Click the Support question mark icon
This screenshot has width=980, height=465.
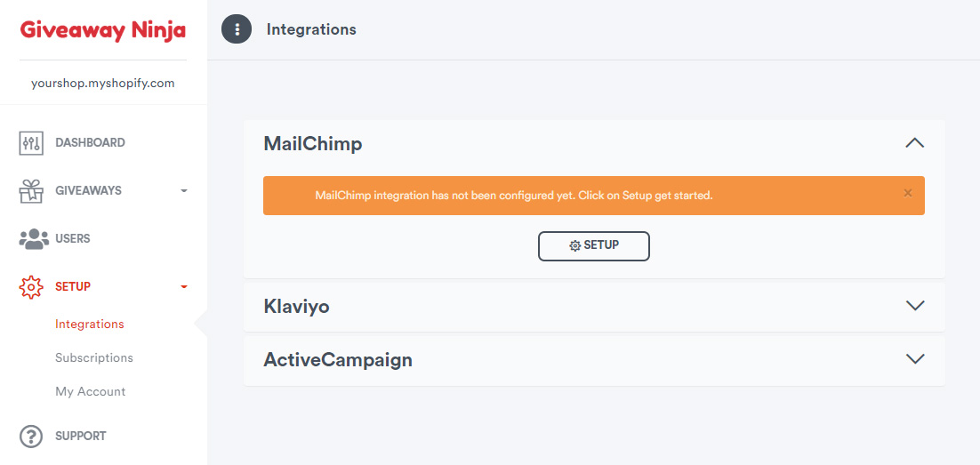[31, 437]
